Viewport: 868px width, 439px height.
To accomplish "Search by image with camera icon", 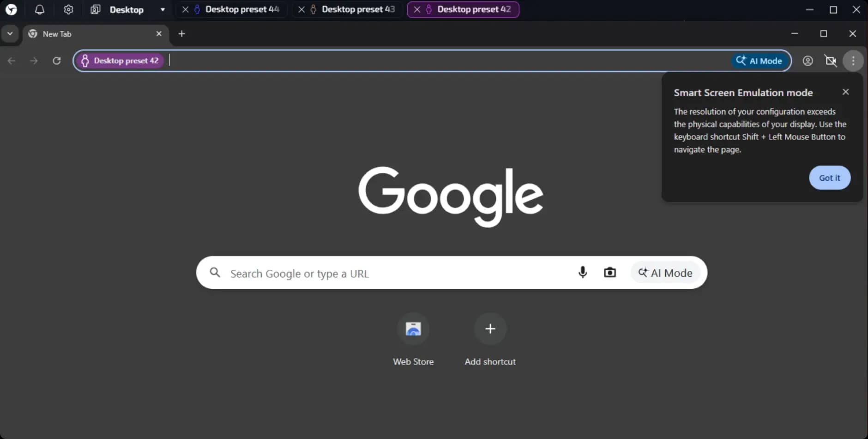I will click(610, 273).
